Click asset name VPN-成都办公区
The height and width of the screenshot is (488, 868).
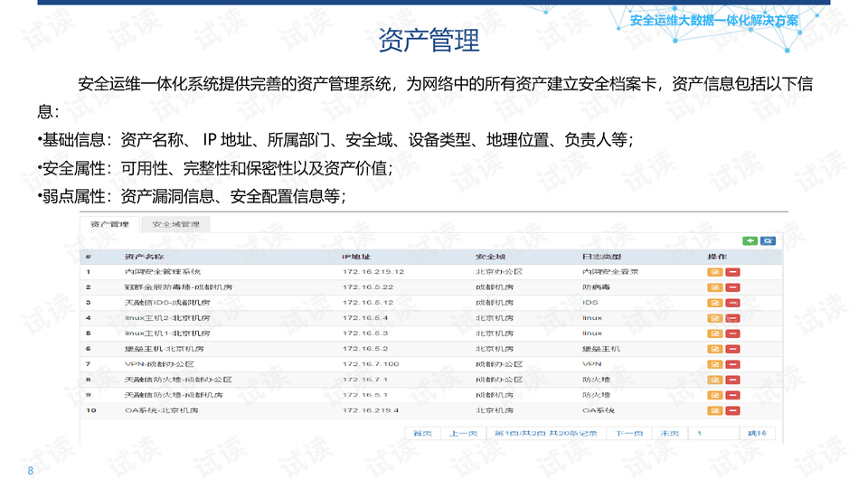coord(159,364)
